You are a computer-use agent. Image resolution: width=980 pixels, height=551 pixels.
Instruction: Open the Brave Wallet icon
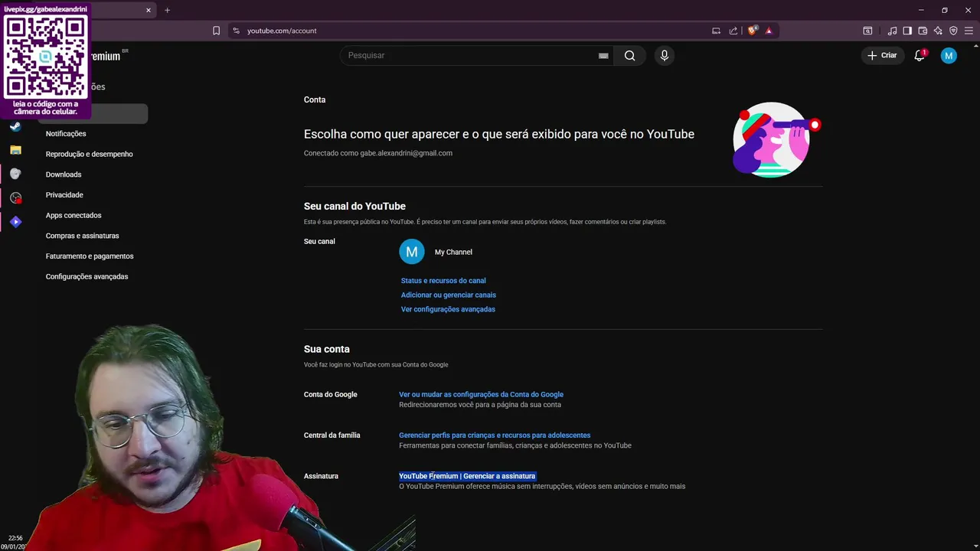[923, 31]
